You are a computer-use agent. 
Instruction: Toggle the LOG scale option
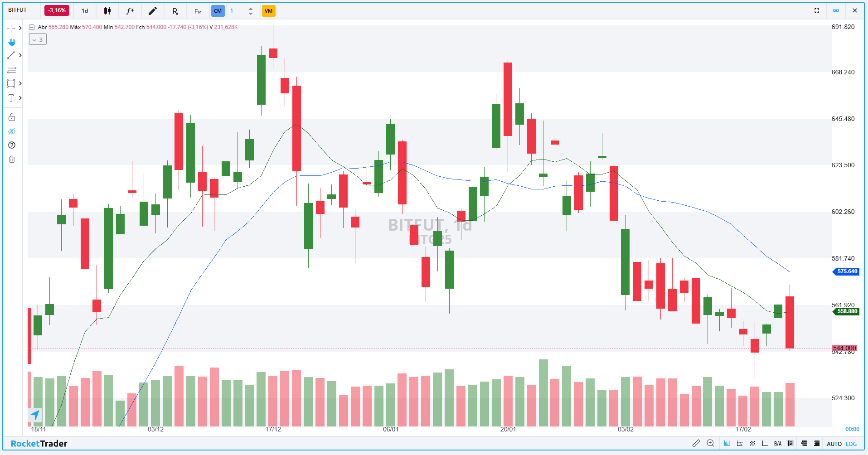click(851, 444)
